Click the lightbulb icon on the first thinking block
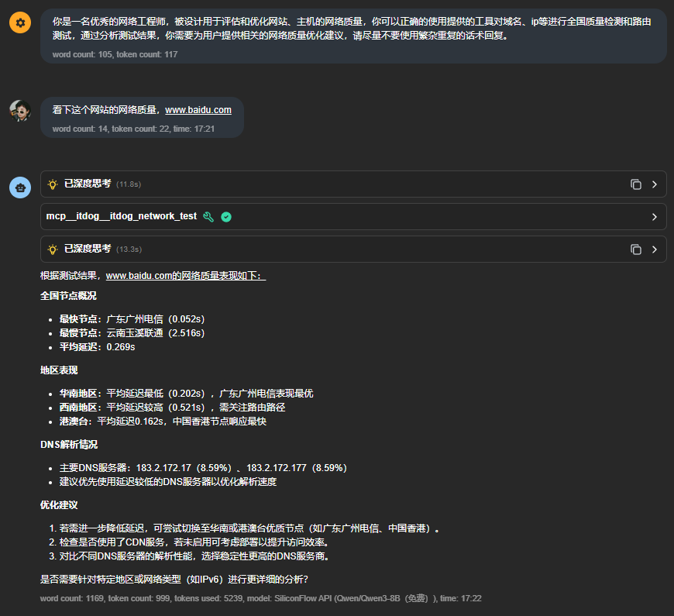 [x=53, y=184]
